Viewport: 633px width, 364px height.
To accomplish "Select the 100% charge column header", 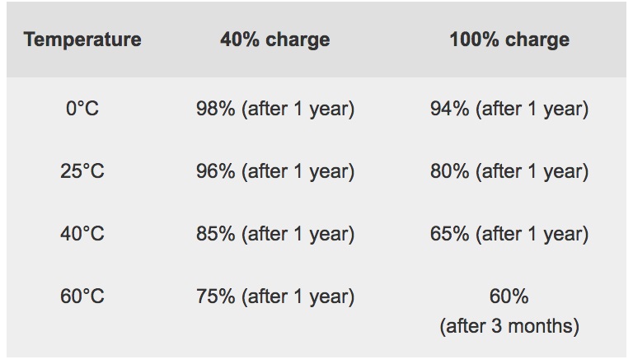I will (x=509, y=40).
